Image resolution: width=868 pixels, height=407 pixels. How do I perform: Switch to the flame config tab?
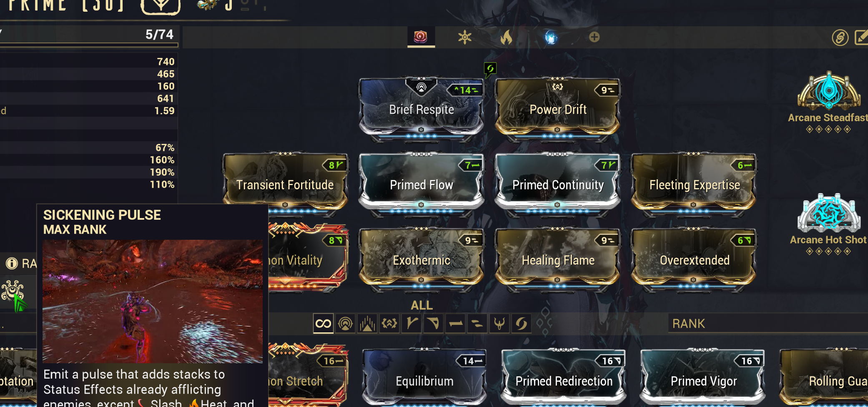506,37
